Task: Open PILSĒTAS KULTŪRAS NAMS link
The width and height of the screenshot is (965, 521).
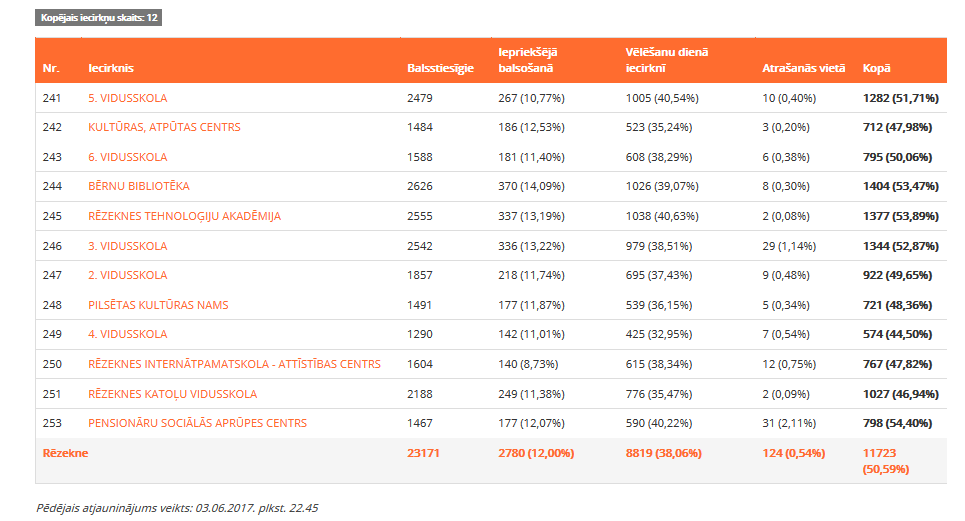Action: [158, 305]
